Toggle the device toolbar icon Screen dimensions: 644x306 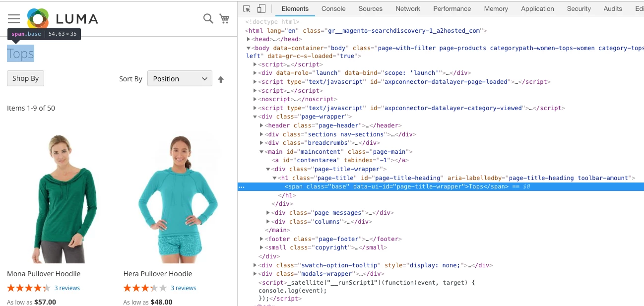(x=261, y=8)
